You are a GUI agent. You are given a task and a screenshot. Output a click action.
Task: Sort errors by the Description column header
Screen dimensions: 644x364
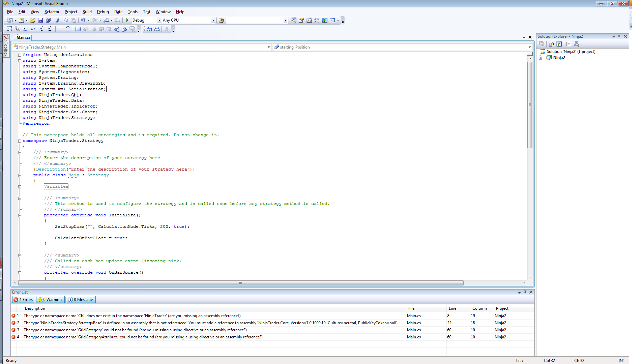214,308
